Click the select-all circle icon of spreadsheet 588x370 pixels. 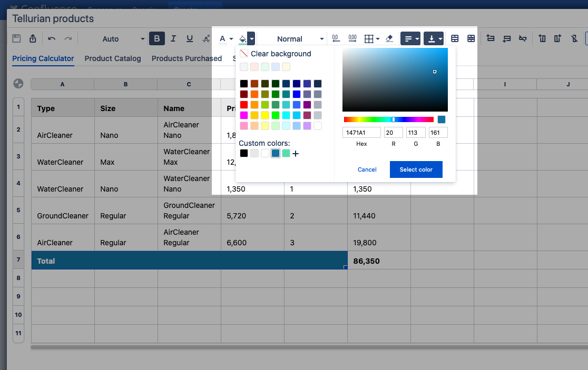[18, 84]
